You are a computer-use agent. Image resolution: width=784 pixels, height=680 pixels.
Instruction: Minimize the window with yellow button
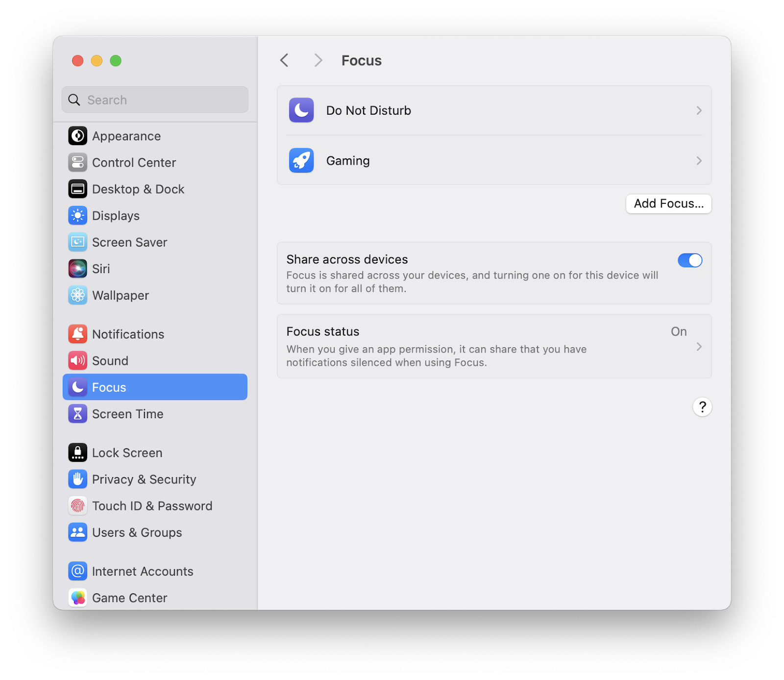(97, 60)
